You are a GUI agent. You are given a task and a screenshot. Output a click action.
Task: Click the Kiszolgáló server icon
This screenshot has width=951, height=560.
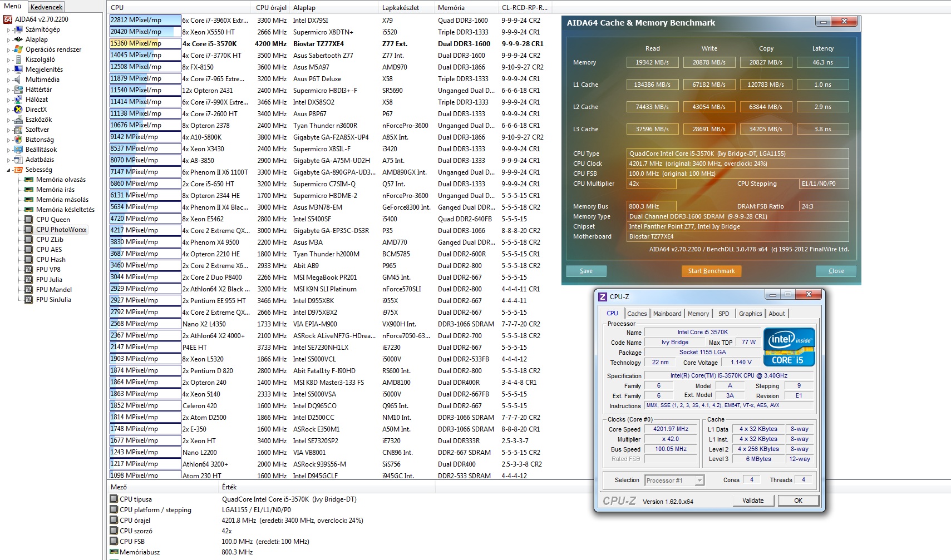18,60
